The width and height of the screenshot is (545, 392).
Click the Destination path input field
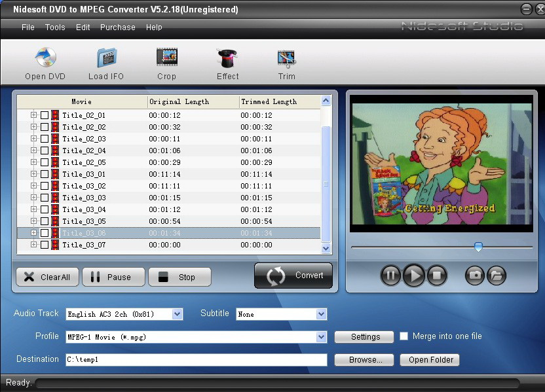[x=197, y=360]
